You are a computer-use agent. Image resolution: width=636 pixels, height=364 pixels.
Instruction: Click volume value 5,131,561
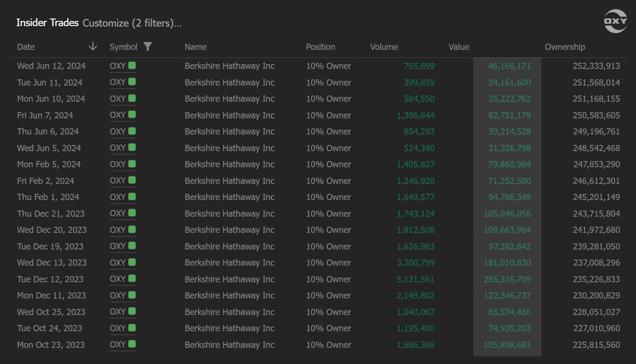tap(416, 279)
